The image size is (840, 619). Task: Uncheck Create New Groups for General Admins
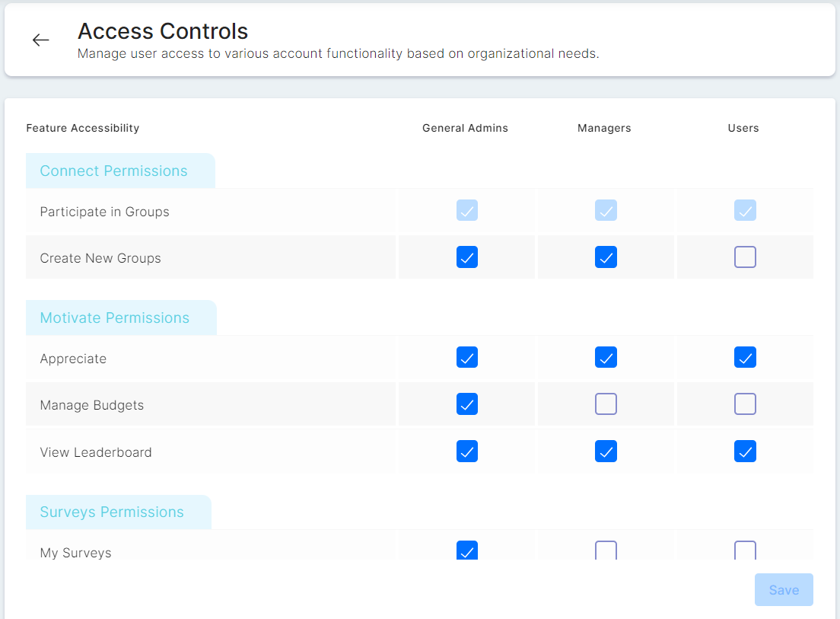pyautogui.click(x=467, y=257)
